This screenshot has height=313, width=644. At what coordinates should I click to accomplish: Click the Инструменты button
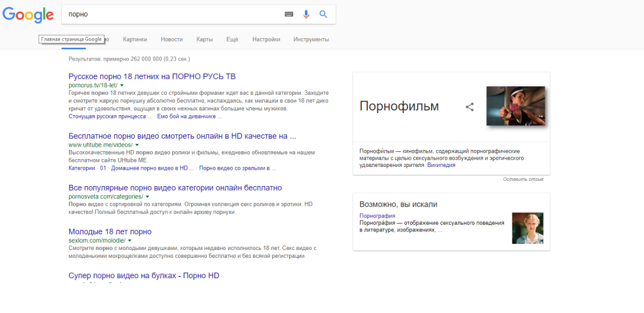311,39
